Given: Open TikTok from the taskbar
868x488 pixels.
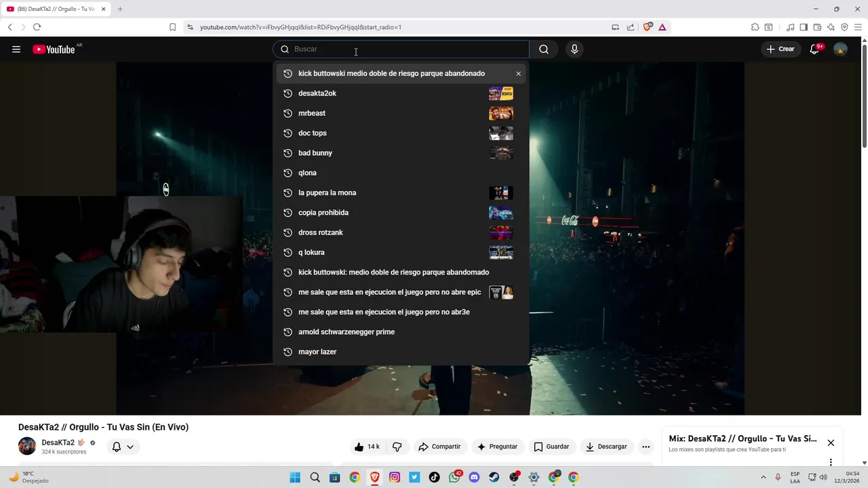Looking at the screenshot, I should [434, 477].
